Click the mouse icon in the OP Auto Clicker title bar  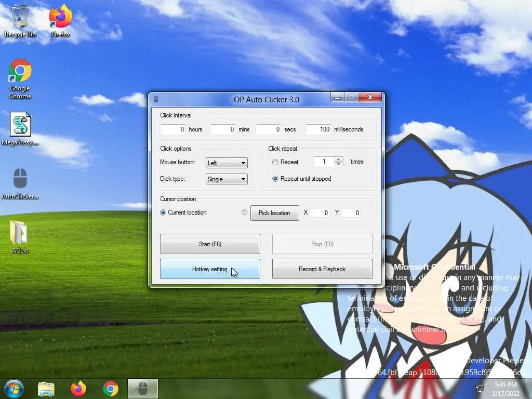[156, 99]
